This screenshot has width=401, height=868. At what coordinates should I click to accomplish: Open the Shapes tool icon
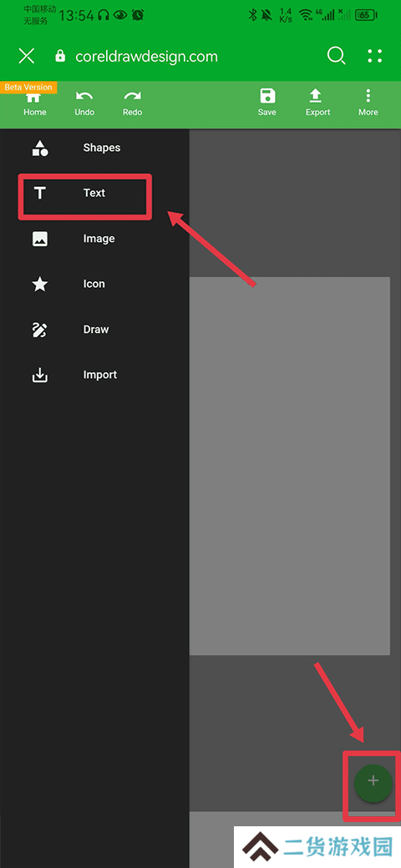40,148
